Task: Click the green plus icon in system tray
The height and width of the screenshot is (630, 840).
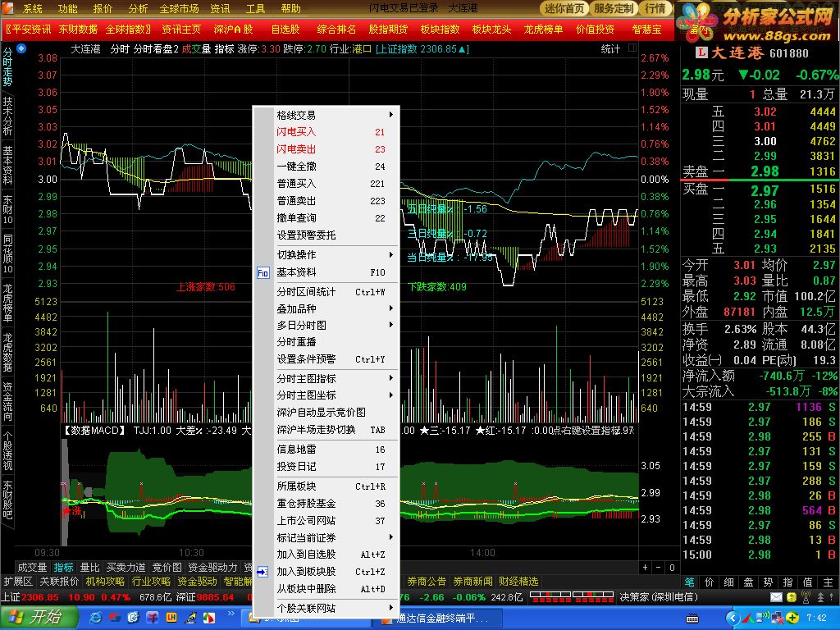Action: coord(792,619)
